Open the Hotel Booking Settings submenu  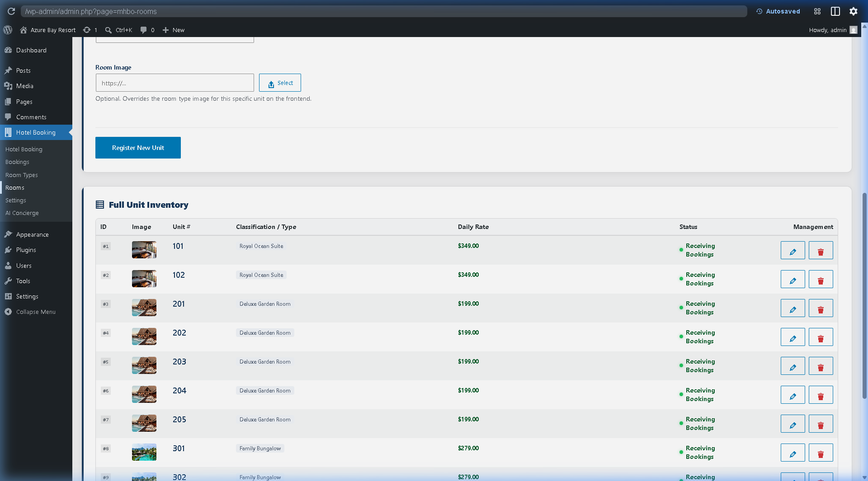tap(16, 200)
